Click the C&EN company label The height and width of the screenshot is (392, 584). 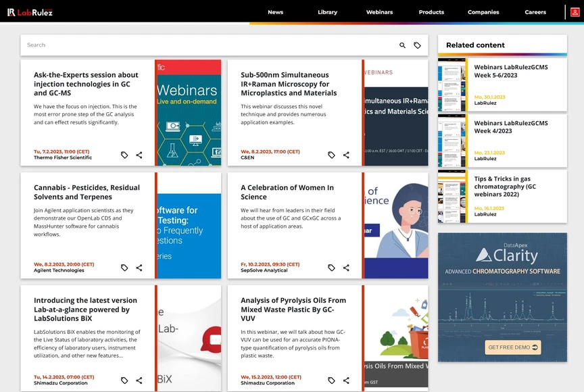(x=247, y=157)
